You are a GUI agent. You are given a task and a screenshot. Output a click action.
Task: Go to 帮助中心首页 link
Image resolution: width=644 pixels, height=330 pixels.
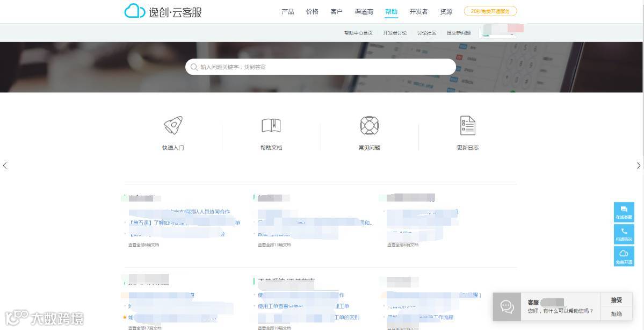pos(358,33)
